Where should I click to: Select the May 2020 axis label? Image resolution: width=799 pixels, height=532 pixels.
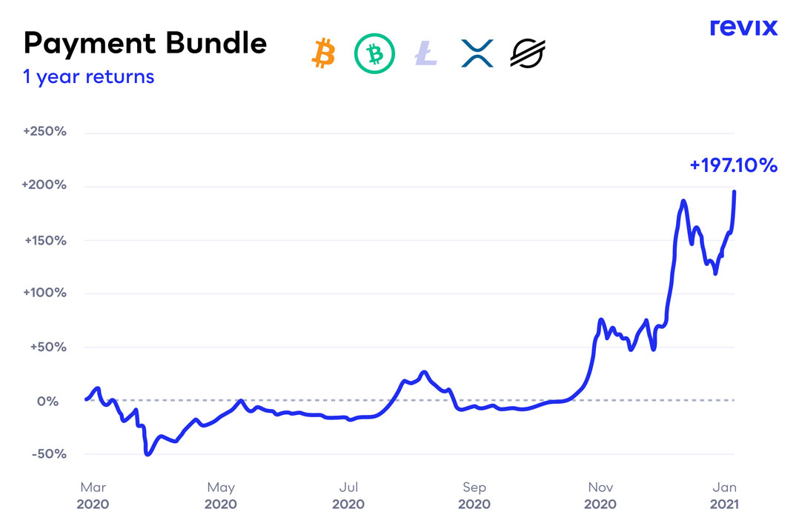221,495
